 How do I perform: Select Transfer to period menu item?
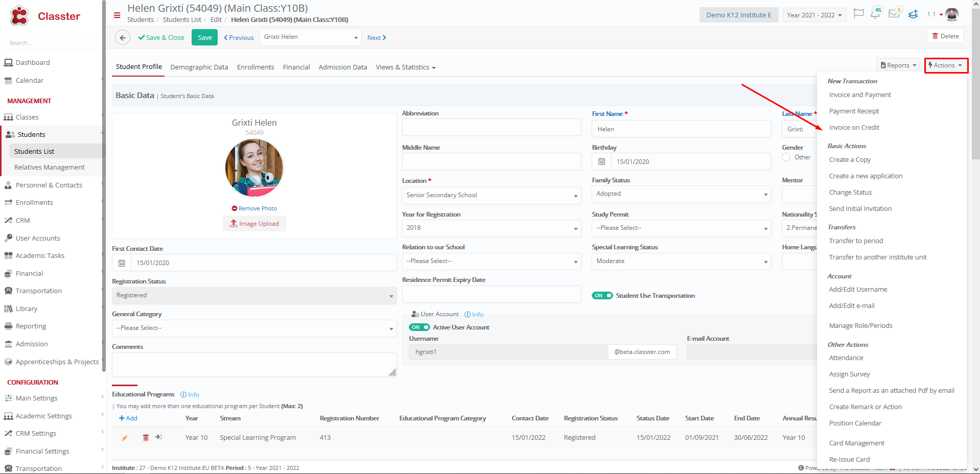tap(856, 241)
